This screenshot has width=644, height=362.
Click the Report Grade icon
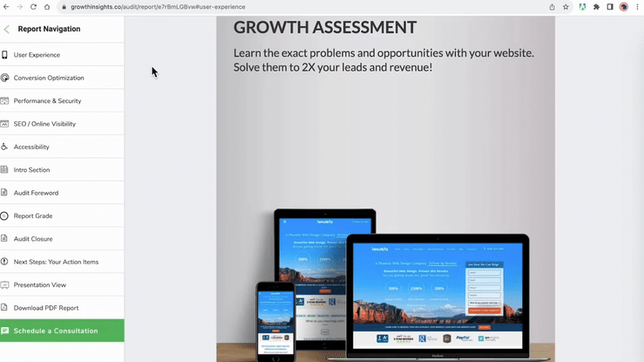click(5, 215)
